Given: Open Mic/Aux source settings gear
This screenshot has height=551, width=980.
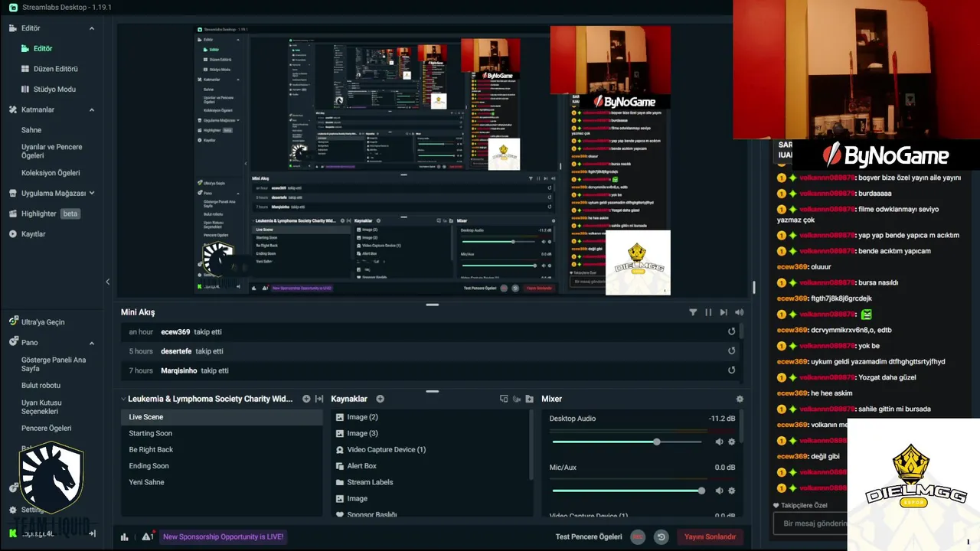Looking at the screenshot, I should pyautogui.click(x=731, y=491).
